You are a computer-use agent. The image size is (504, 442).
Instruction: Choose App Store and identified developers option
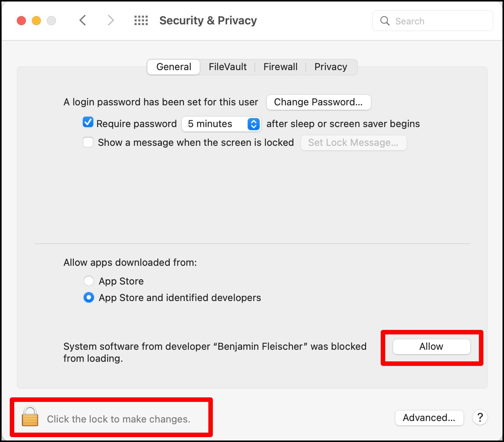(89, 298)
